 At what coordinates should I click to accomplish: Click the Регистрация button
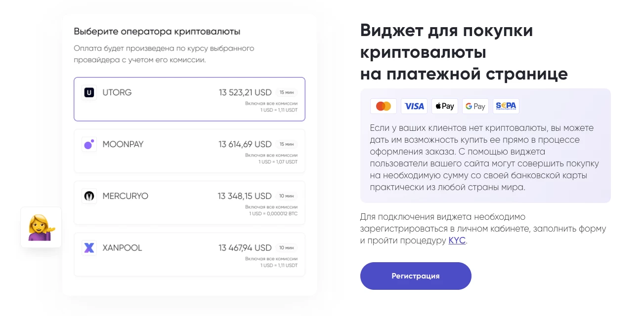[416, 276]
